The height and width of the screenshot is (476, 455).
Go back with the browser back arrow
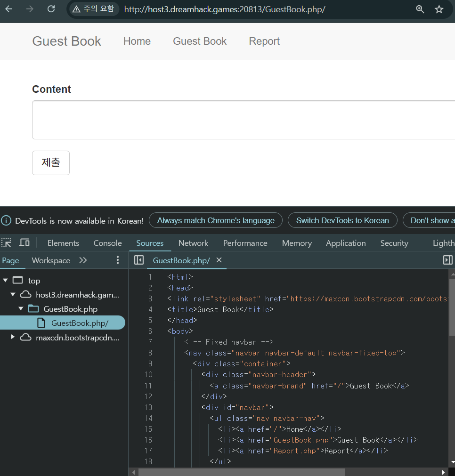(x=9, y=9)
